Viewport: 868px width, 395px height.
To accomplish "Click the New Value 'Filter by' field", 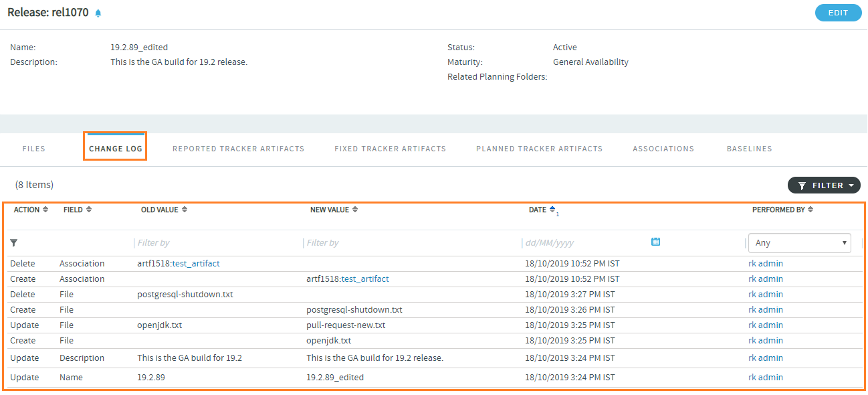I will (411, 243).
